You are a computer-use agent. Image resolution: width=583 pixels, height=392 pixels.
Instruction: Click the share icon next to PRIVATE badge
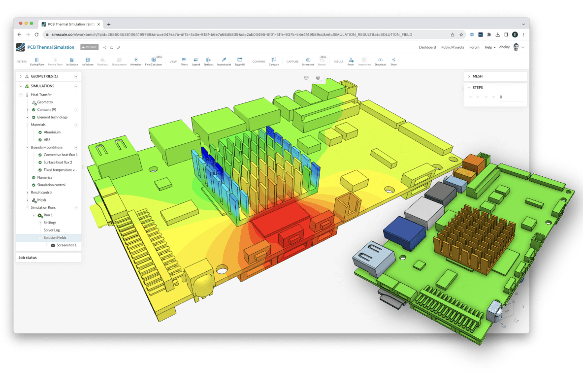105,47
